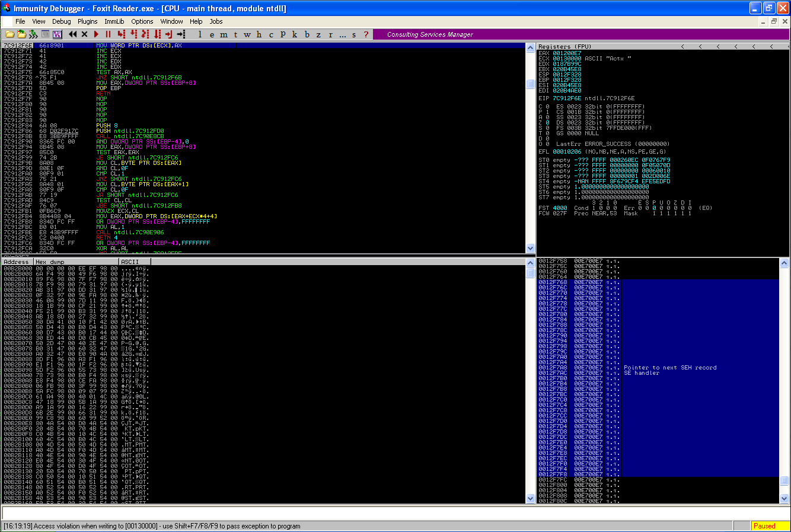Click the Step over icon
This screenshot has width=791, height=532.
click(133, 34)
